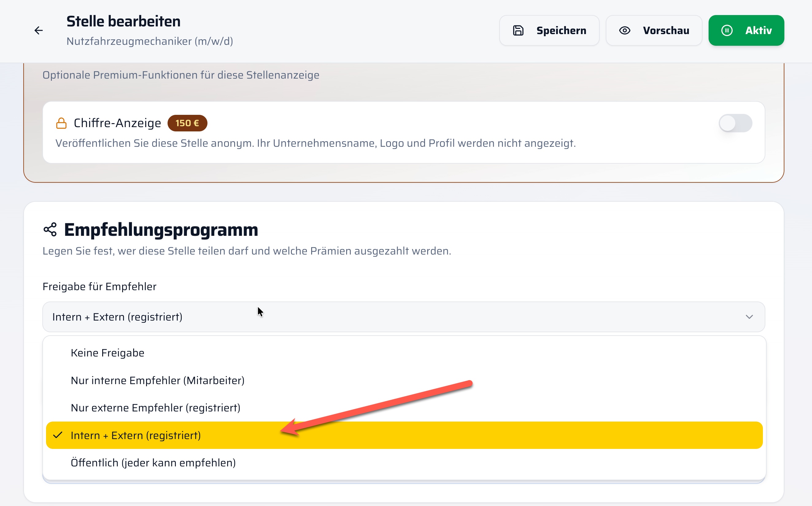Click the Optionale Premium-Funktionen description text
Screen dimensions: 812x506
point(181,75)
